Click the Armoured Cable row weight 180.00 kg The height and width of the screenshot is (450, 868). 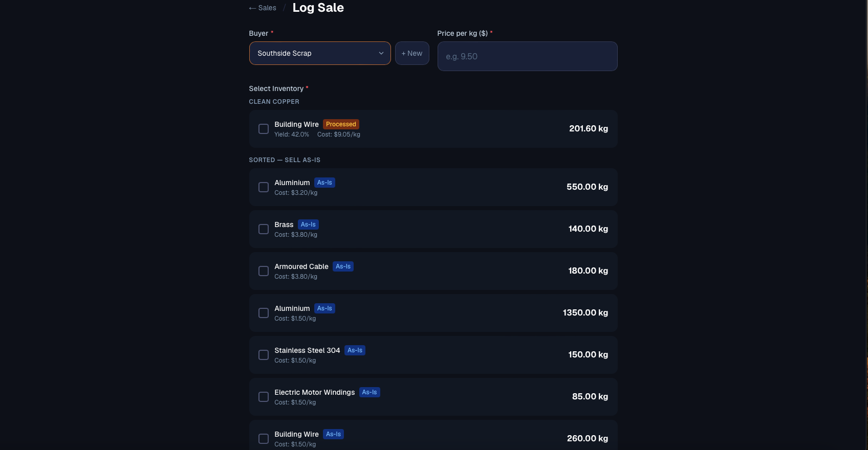pyautogui.click(x=588, y=271)
